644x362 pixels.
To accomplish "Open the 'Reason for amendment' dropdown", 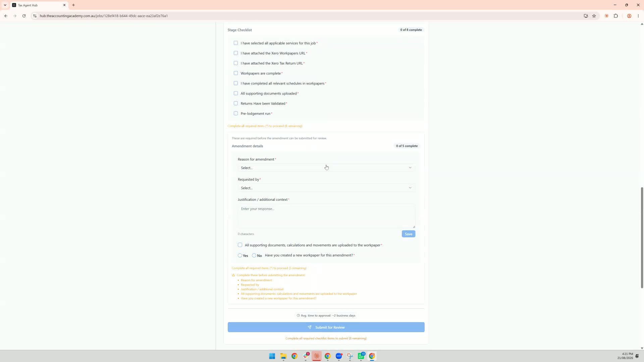I will coord(326,168).
